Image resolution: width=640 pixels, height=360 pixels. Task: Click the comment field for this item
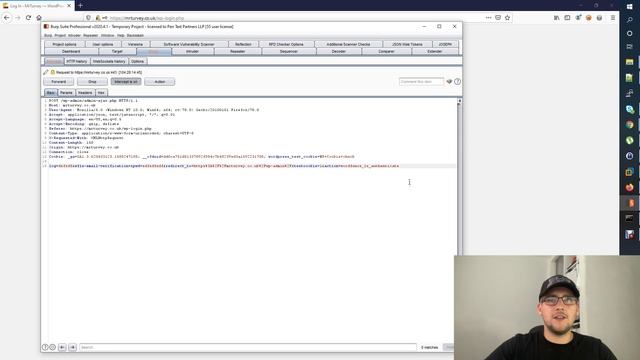tap(421, 82)
